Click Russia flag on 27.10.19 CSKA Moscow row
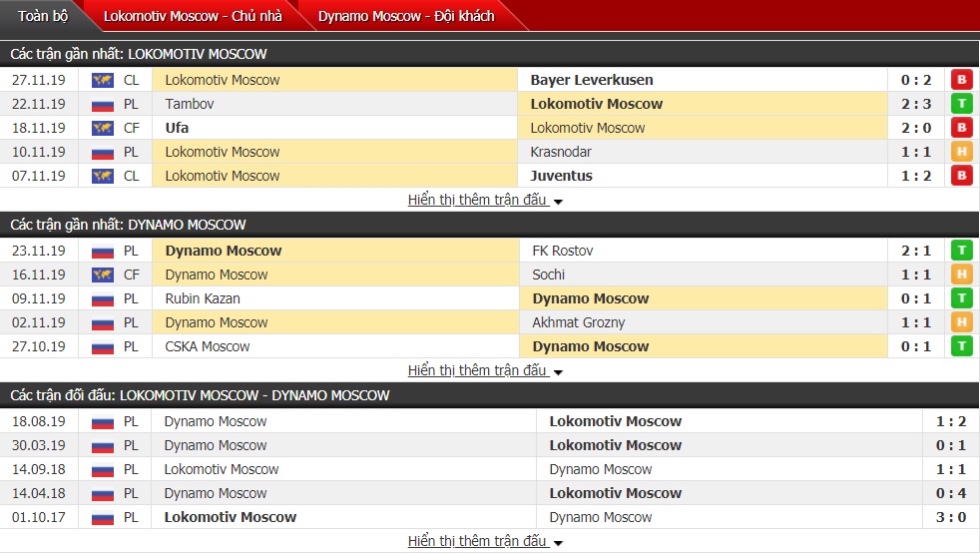This screenshot has width=980, height=554. pyautogui.click(x=103, y=347)
